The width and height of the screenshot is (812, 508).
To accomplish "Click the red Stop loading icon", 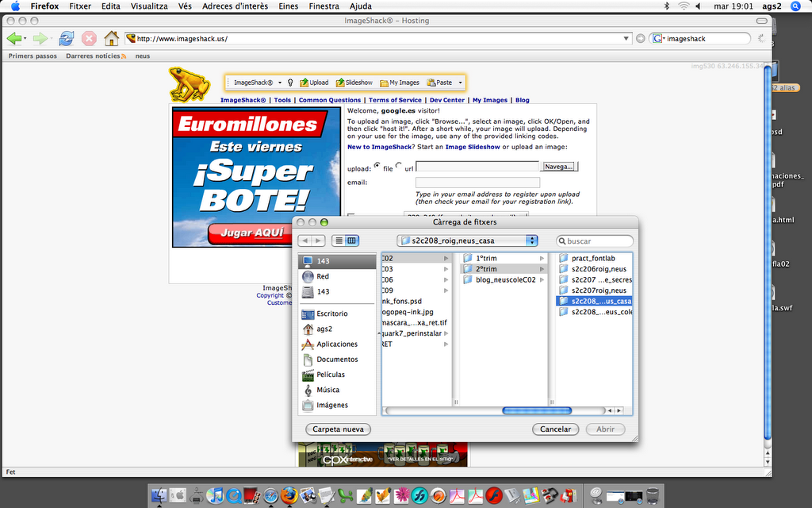I will 89,38.
